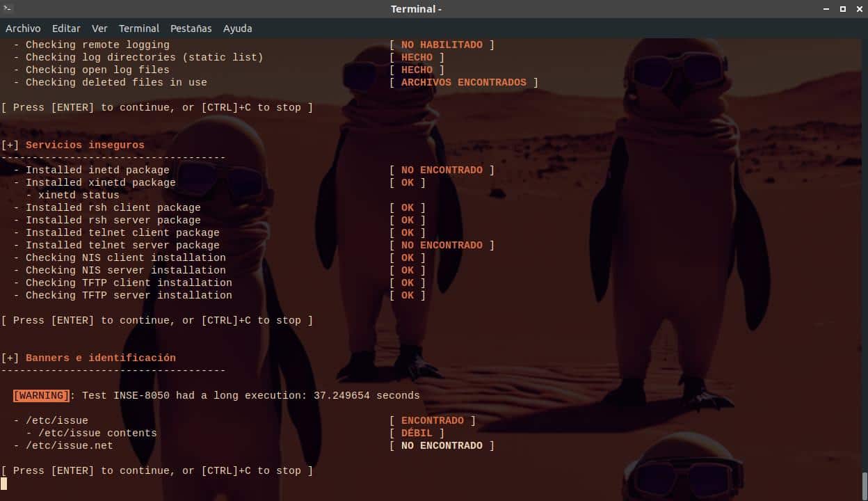Click the orange WARNING label
868x501 pixels.
point(42,395)
